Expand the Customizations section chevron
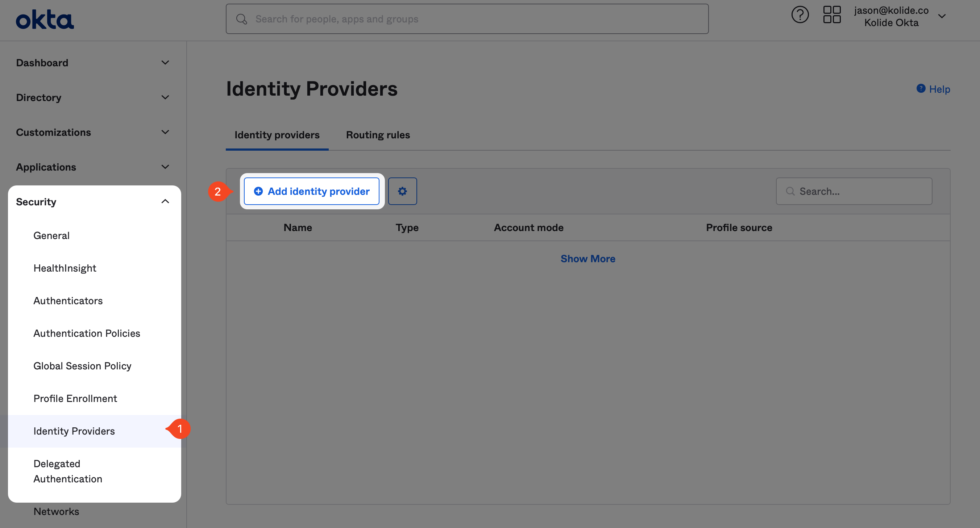This screenshot has height=528, width=980. tap(165, 132)
